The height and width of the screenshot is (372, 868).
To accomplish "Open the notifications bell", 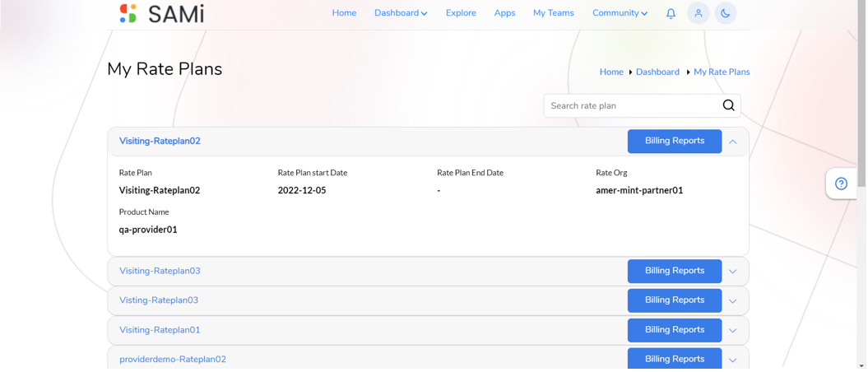I will point(671,13).
